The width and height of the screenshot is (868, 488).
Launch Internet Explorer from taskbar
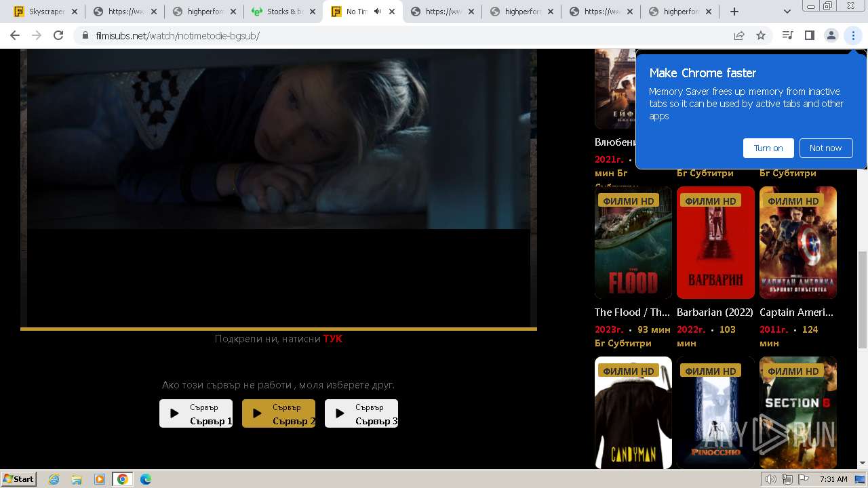[x=54, y=479]
